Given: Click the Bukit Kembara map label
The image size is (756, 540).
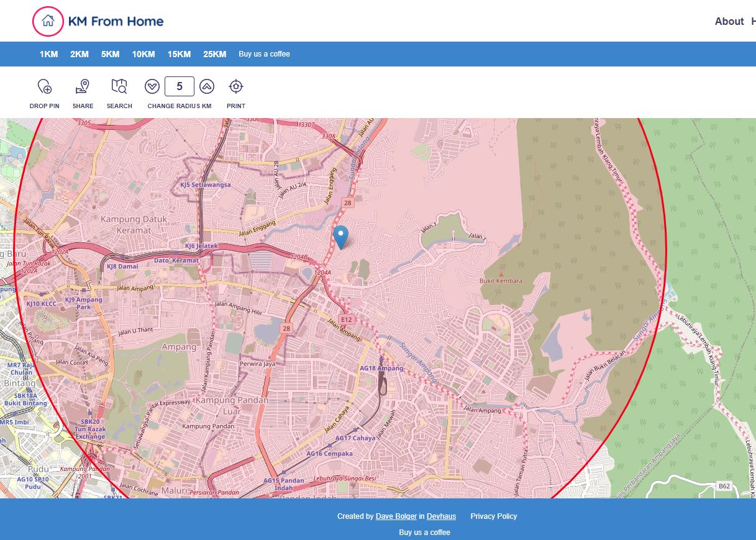Looking at the screenshot, I should [x=501, y=281].
